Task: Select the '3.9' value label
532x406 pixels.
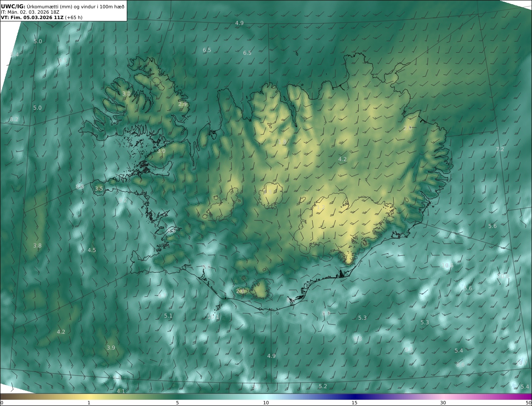Action: (x=111, y=347)
